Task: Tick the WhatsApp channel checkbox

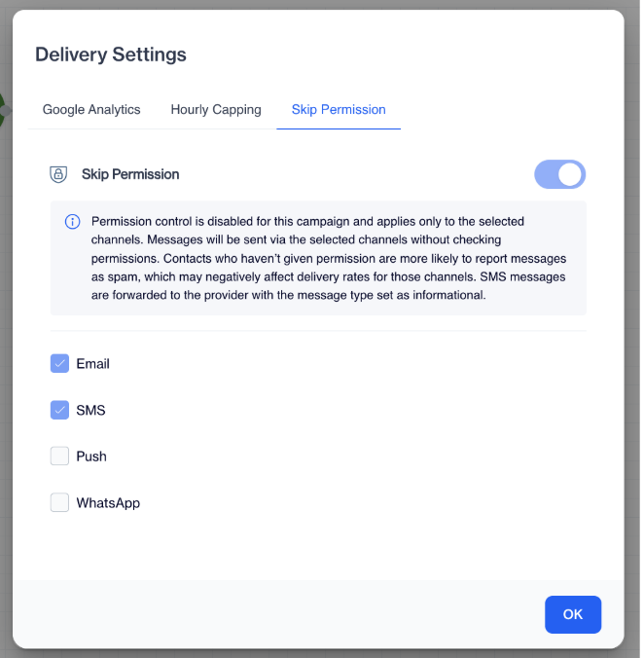Action: tap(59, 502)
